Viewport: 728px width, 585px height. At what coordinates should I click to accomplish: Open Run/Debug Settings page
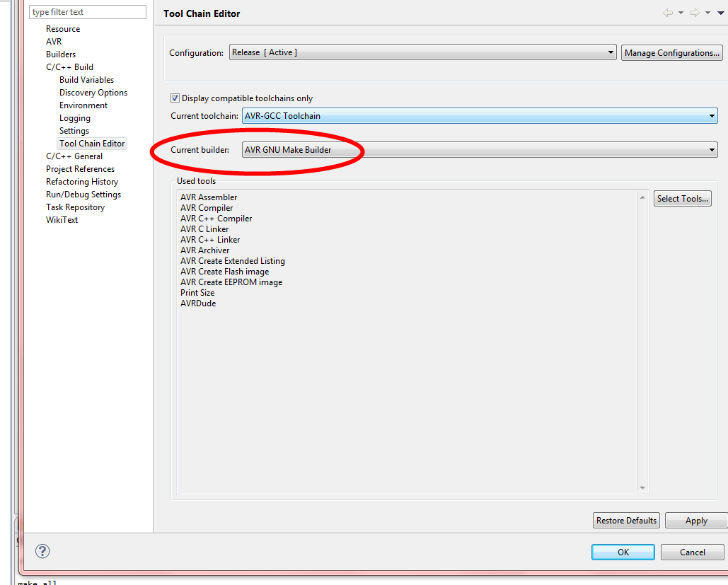[x=83, y=195]
